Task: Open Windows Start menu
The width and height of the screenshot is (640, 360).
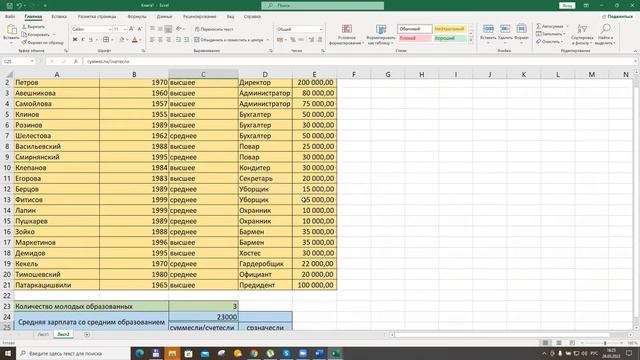Action: 7,353
